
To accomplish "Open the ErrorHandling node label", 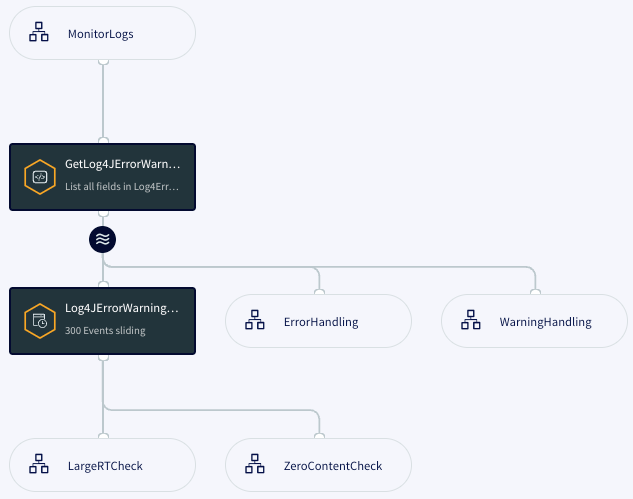I will pos(321,322).
